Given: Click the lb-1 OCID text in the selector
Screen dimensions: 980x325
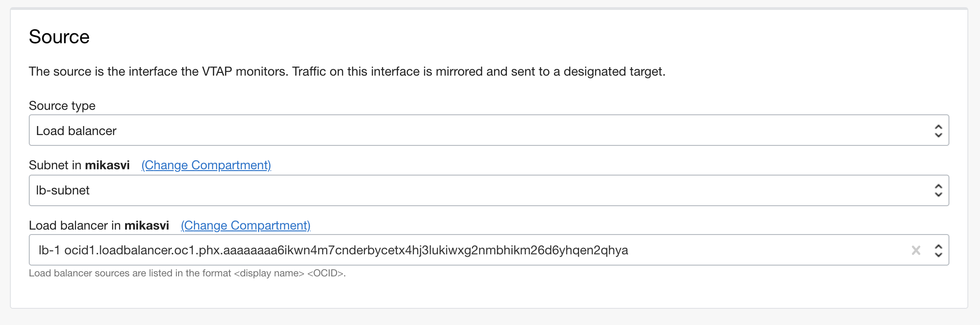Looking at the screenshot, I should (x=333, y=250).
